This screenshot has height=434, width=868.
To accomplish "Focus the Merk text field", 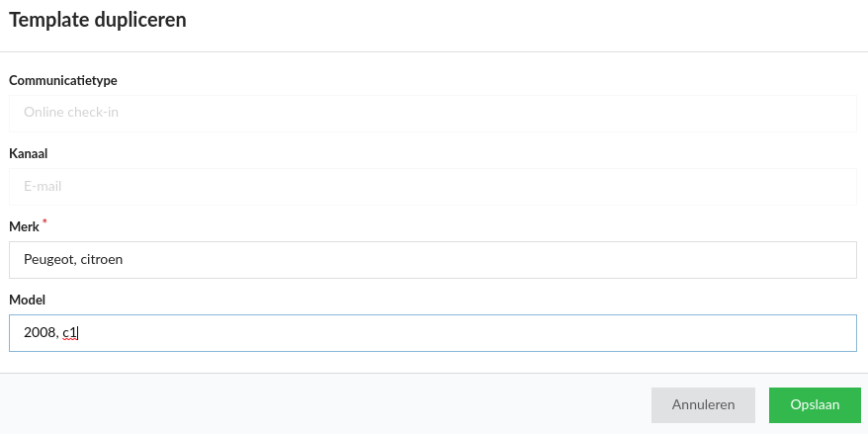I will coord(432,260).
